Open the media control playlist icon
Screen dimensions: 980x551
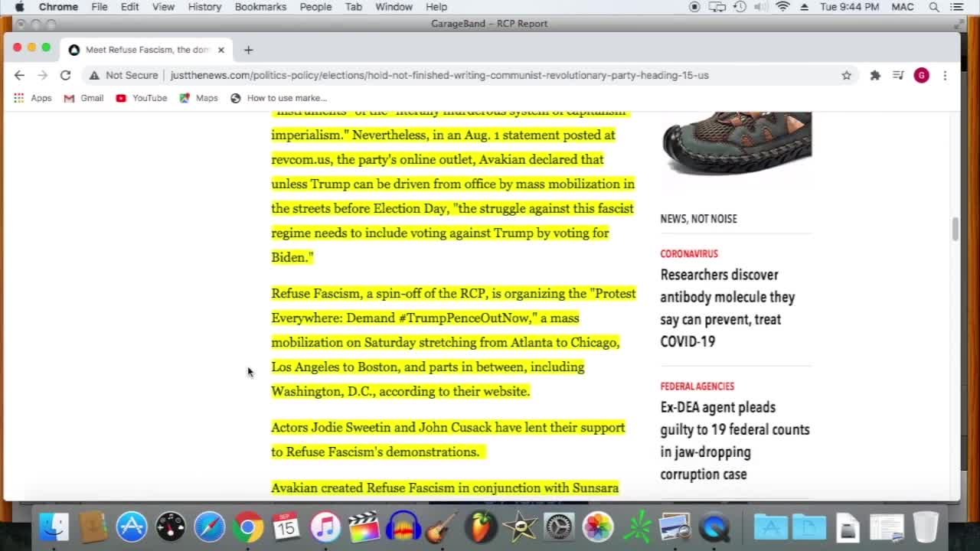pyautogui.click(x=898, y=75)
